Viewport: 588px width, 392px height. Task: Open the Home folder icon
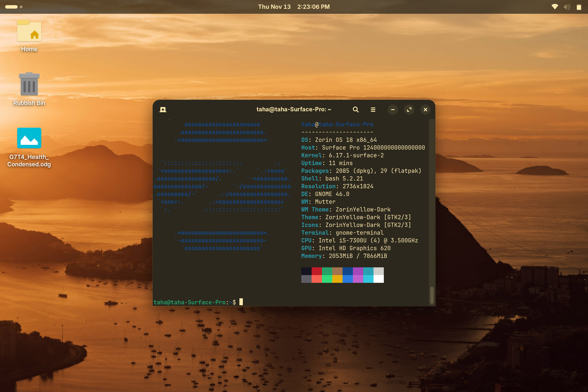29,31
